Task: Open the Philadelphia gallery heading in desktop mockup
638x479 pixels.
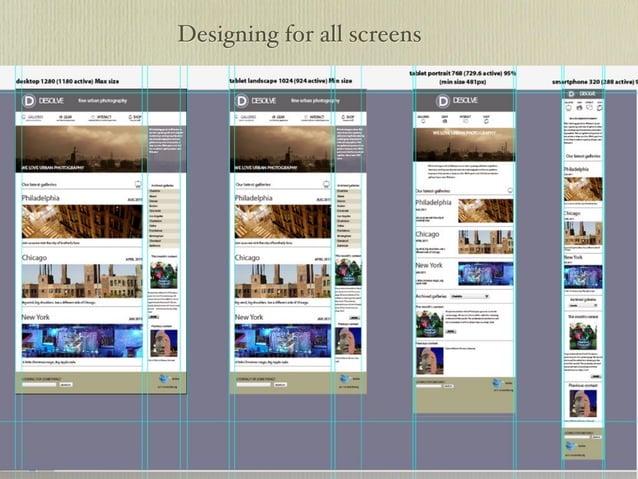Action: click(42, 199)
